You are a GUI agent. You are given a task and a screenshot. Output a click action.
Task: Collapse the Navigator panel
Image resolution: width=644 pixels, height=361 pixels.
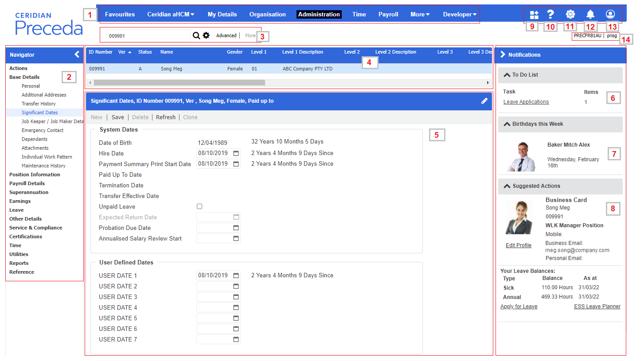tap(77, 54)
